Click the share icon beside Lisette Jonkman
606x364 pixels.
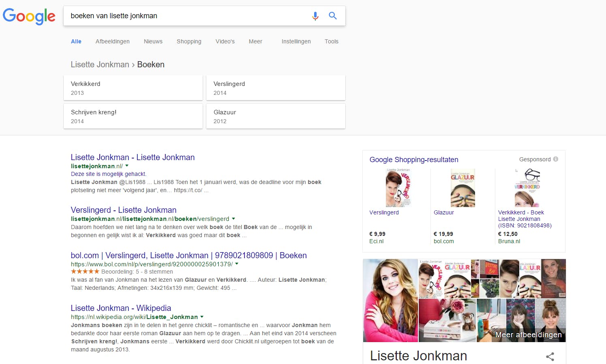[x=550, y=357]
